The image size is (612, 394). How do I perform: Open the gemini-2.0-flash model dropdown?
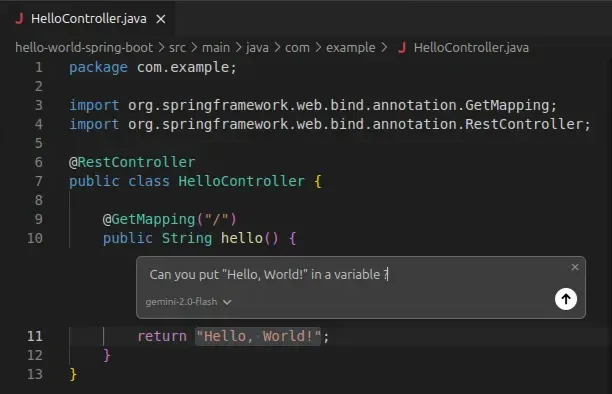[188, 302]
